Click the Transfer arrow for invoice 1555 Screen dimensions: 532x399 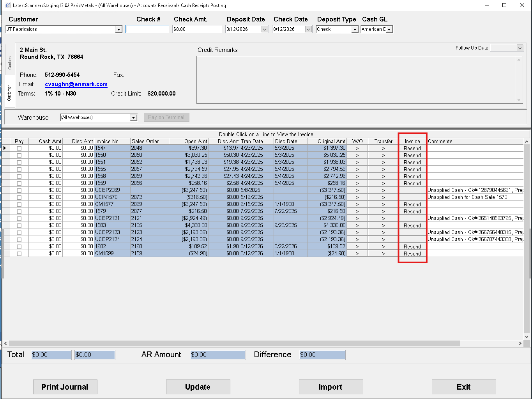[384, 169]
